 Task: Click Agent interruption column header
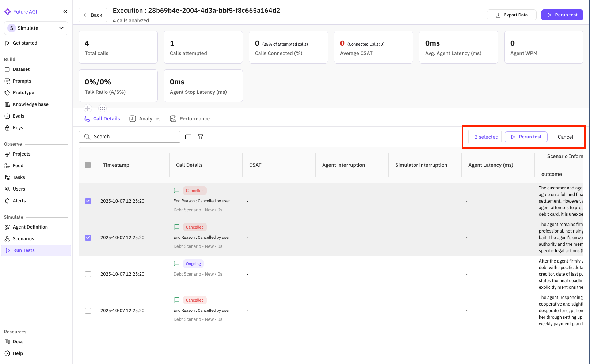pos(343,165)
